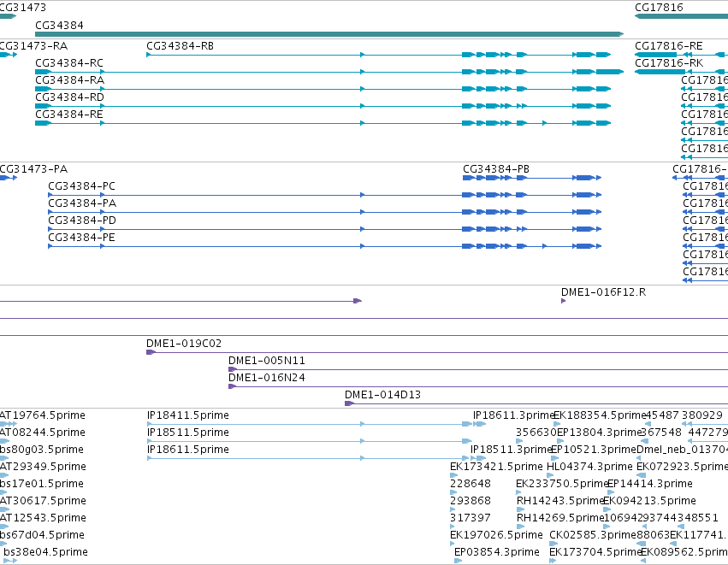Image resolution: width=728 pixels, height=565 pixels.
Task: Click the bs17e01.5prime EST label
Action: tap(42, 484)
